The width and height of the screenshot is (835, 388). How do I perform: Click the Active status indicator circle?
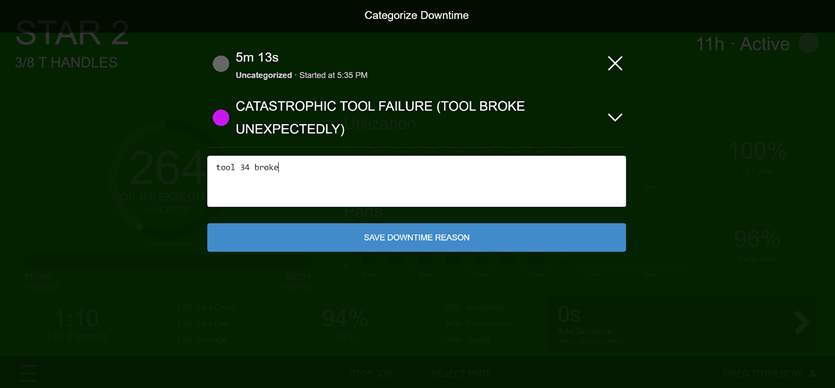tap(808, 44)
